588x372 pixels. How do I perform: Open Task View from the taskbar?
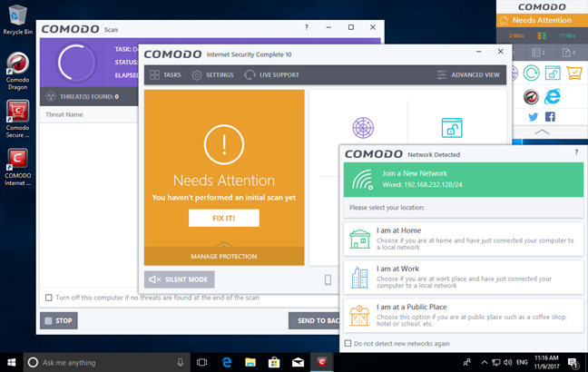(201, 362)
